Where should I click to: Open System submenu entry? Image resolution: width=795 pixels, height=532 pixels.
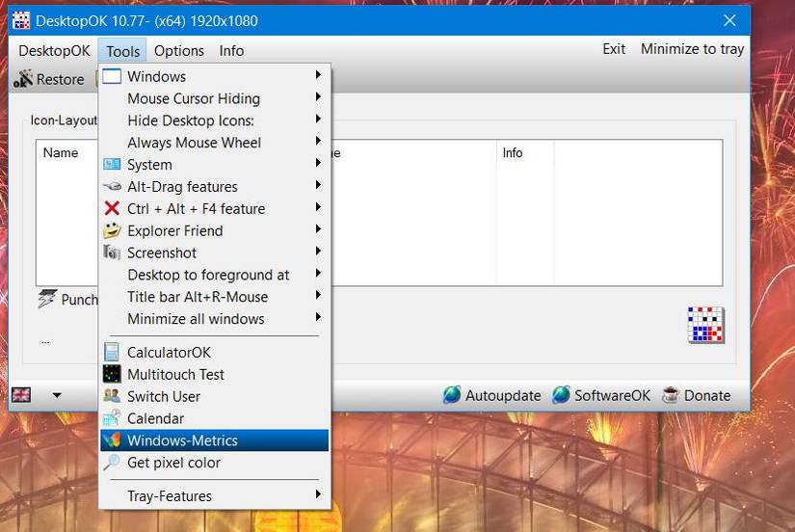(x=215, y=165)
